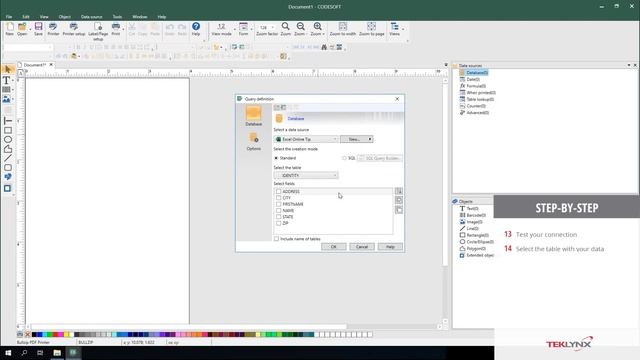Pick the black swatch in color palette
Viewport: 640px width, 360px height.
pos(35,335)
